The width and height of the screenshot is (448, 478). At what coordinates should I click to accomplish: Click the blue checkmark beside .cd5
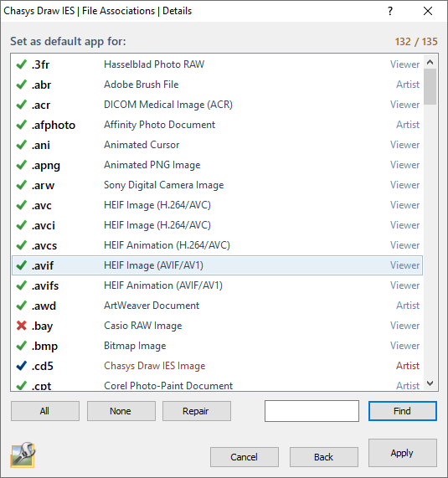21,366
